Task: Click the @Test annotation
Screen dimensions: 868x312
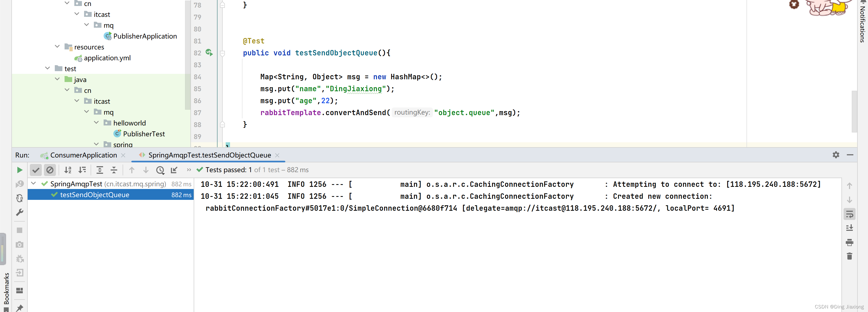Action: point(254,41)
